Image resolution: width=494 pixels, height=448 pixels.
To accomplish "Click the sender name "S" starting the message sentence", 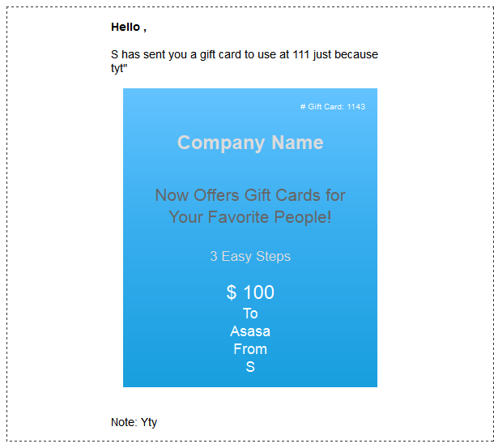I will click(x=114, y=54).
